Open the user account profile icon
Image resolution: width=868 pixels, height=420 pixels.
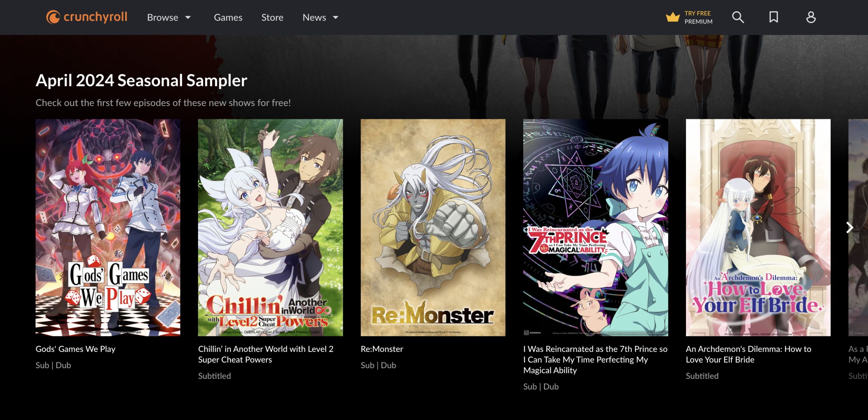click(811, 17)
